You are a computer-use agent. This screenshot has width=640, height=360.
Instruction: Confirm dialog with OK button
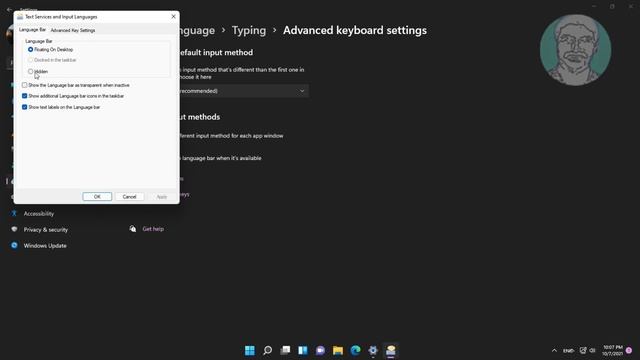(97, 197)
